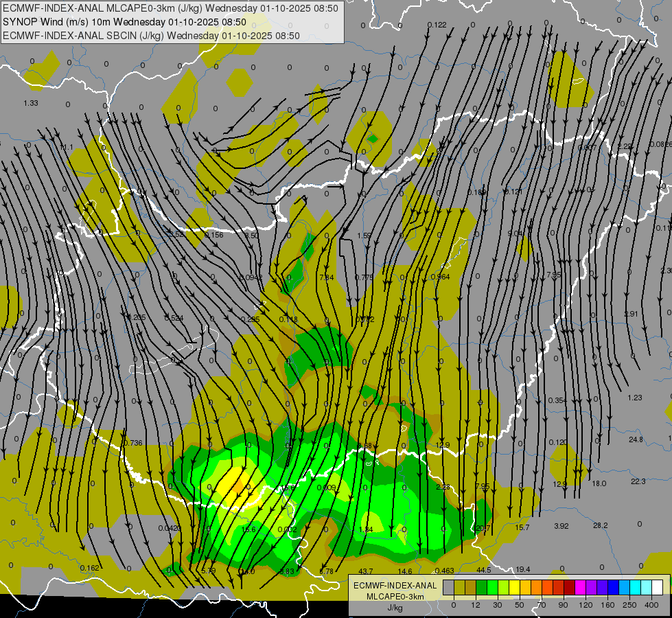Click the MLCAPE0-3km header line
The width and height of the screenshot is (672, 618).
(170, 8)
